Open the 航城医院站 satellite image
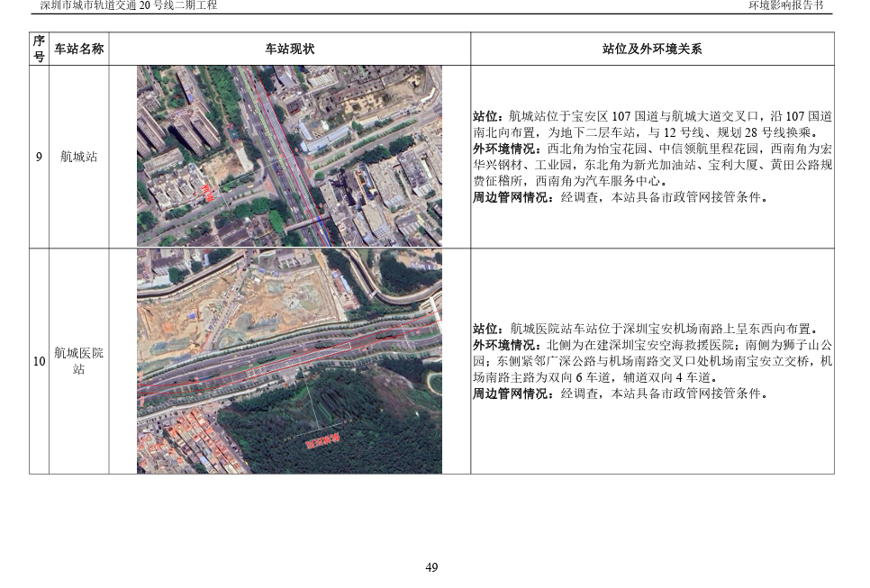Viewport: 870px width, 588px height. click(x=289, y=361)
